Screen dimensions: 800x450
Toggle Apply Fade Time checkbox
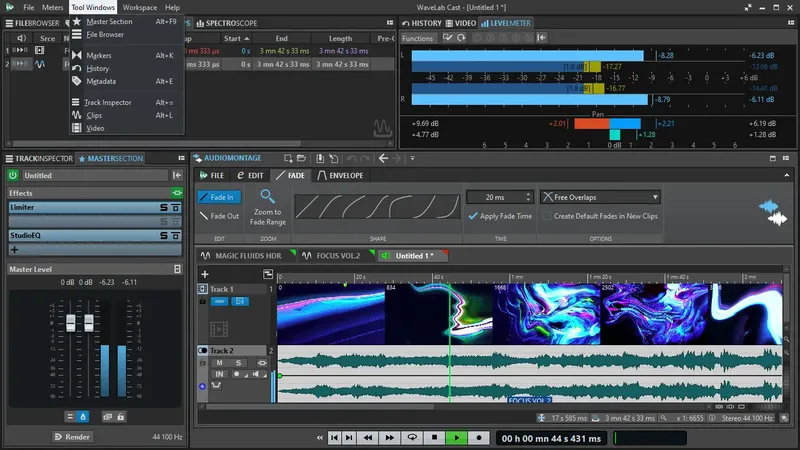click(x=472, y=216)
